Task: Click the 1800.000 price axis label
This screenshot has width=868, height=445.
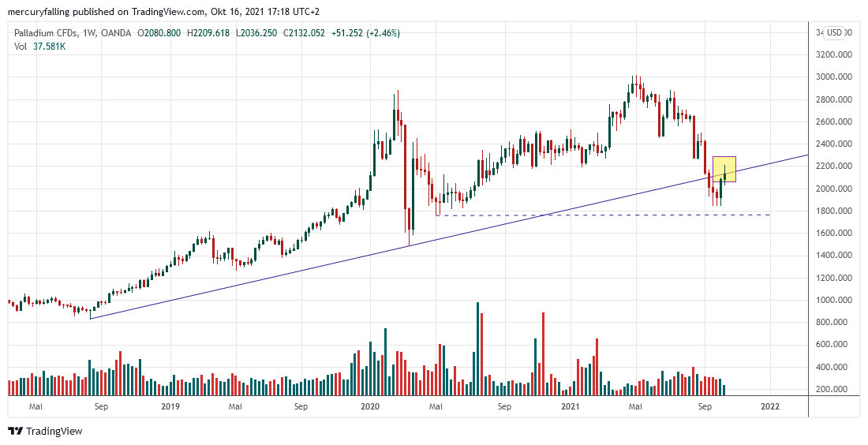Action: point(835,211)
